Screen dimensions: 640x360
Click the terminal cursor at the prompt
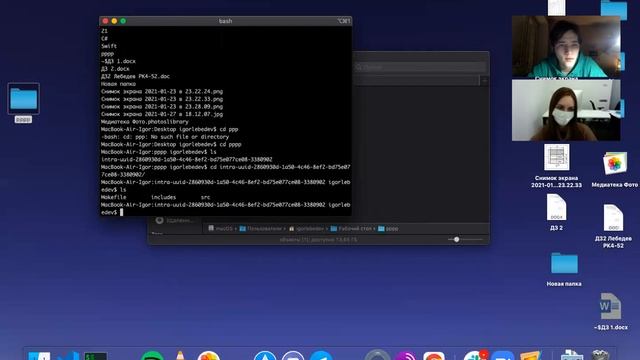[x=121, y=212]
